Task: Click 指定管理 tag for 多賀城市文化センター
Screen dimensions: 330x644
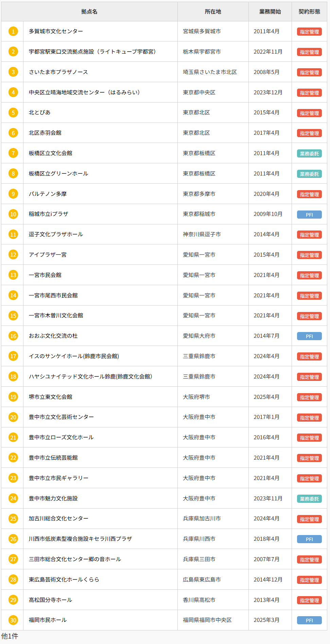Action: [x=309, y=32]
